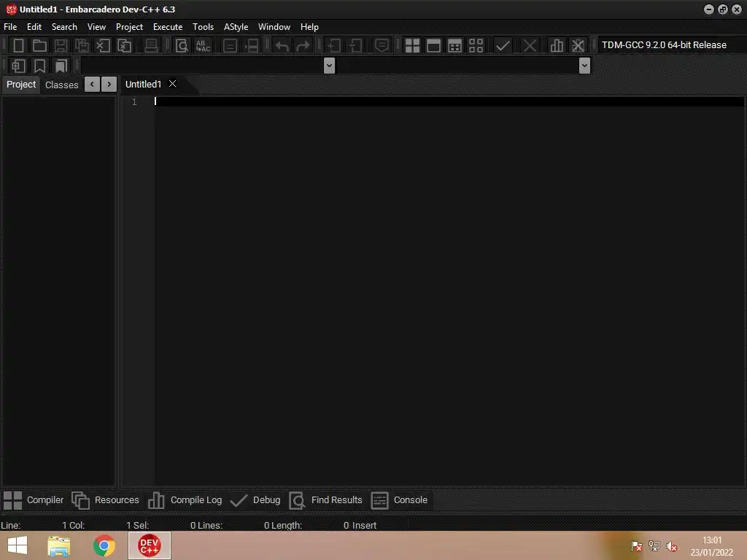Expand the first class browser dropdown
The width and height of the screenshot is (747, 560).
point(329,66)
